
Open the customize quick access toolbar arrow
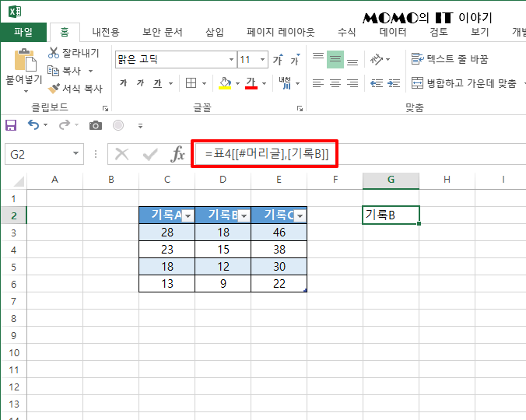tap(141, 126)
